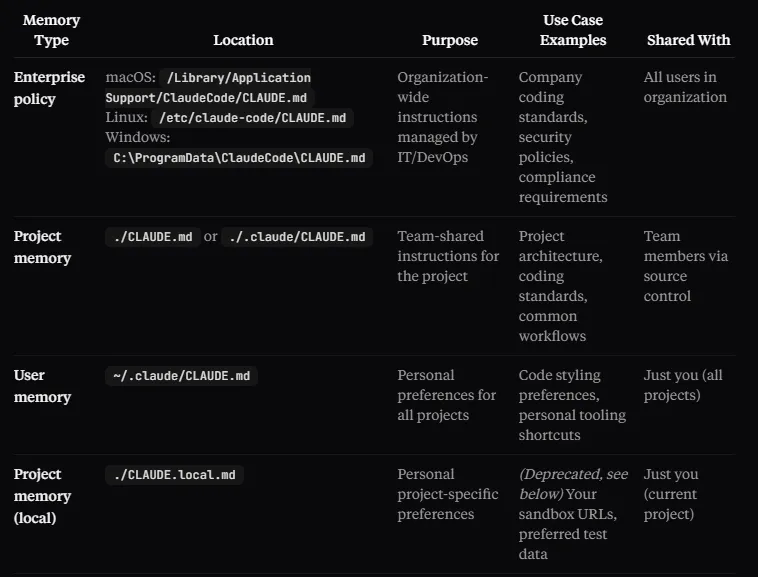
Task: Click "All users in organization" cell
Action: click(685, 87)
